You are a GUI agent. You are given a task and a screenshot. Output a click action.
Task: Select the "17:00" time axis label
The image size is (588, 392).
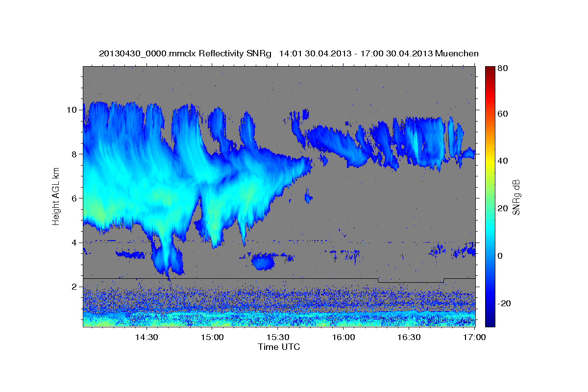click(475, 338)
